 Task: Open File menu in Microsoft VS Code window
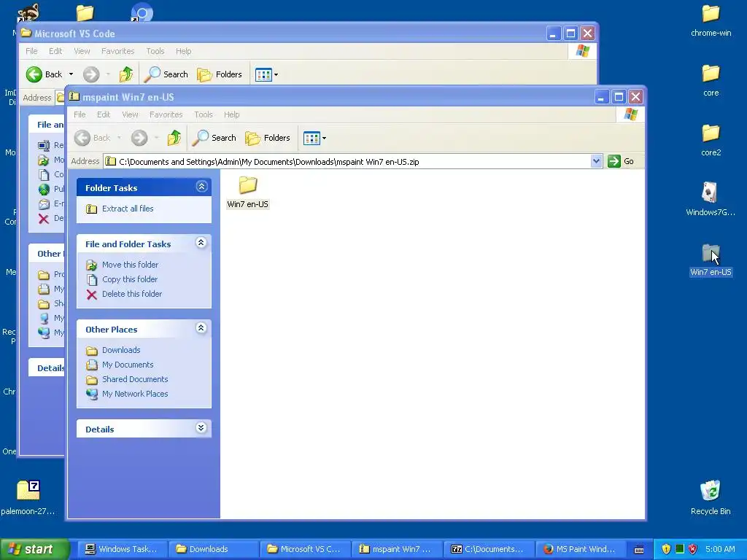coord(31,52)
